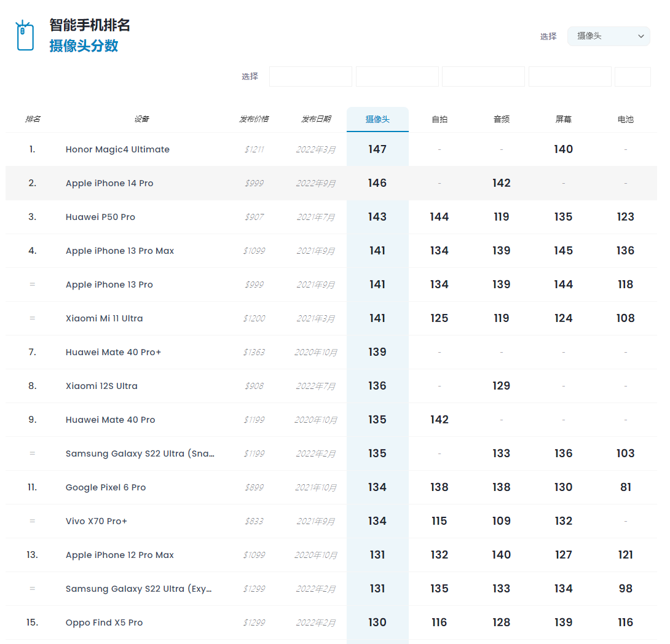
Task: Click camera score 139 for Huawei Mate 40 Pro+
Action: point(377,352)
